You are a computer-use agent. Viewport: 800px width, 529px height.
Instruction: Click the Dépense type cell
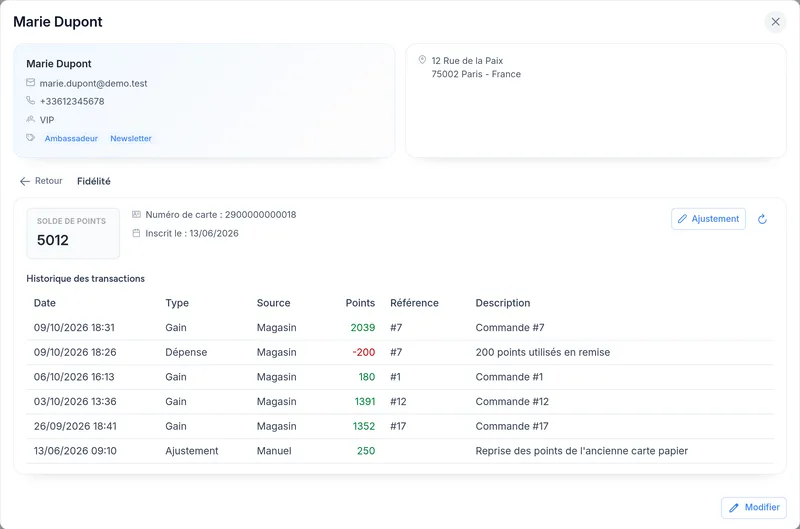point(186,352)
